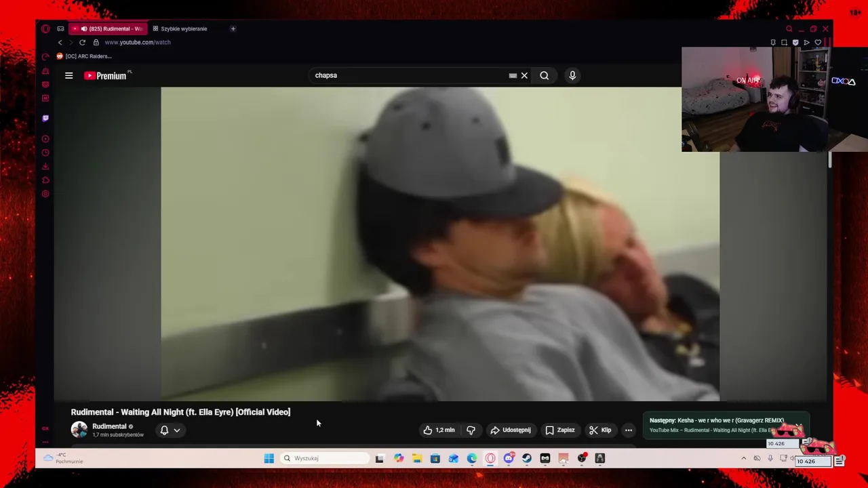The height and width of the screenshot is (488, 868).
Task: Open the YouTube hamburger guide menu
Action: coord(68,75)
